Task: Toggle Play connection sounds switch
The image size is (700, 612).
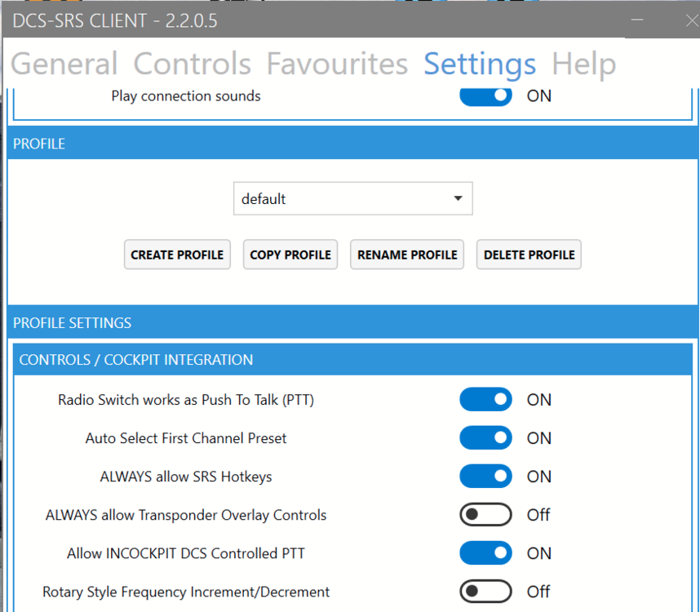Action: coord(485,95)
